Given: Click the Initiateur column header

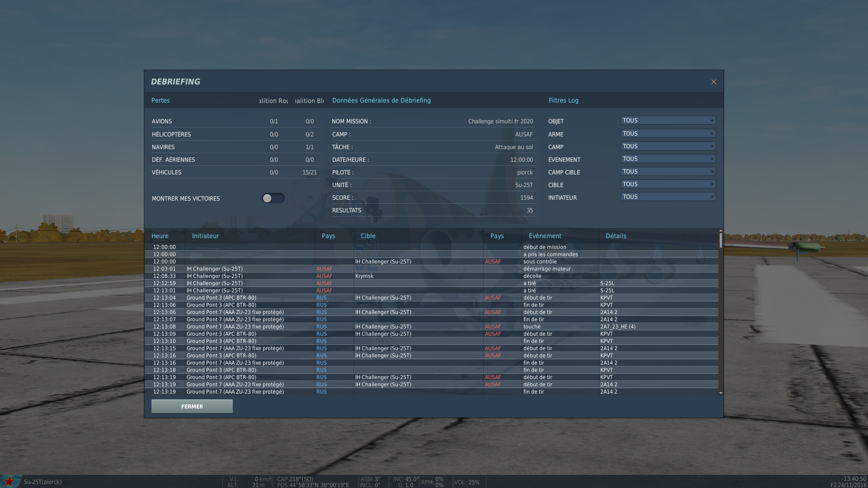Looking at the screenshot, I should point(205,236).
